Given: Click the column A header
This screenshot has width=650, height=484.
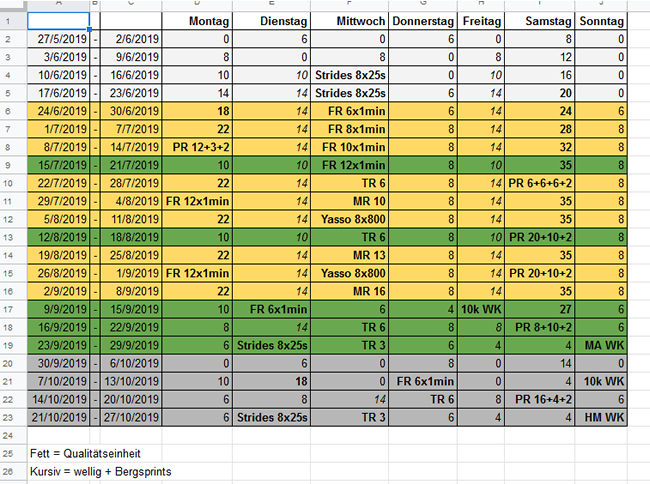Looking at the screenshot, I should [58, 5].
